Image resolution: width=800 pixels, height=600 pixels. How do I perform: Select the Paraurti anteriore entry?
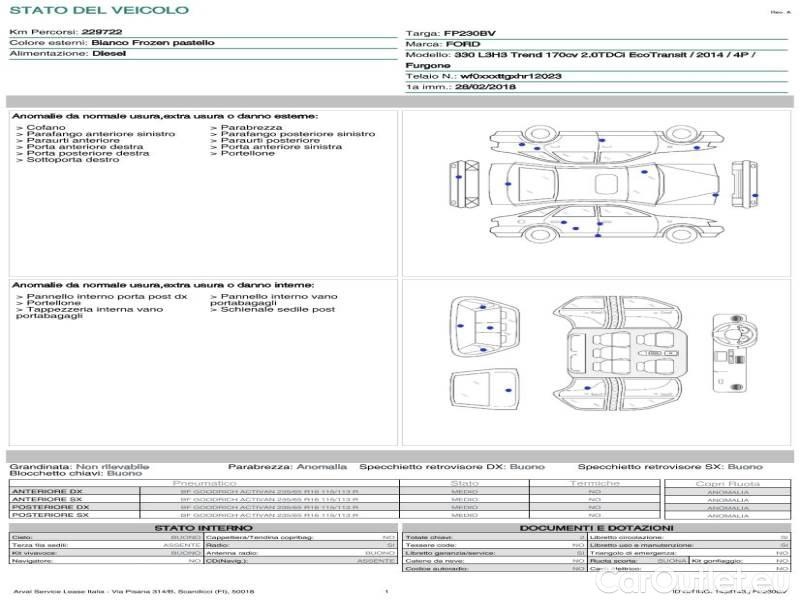click(68, 140)
